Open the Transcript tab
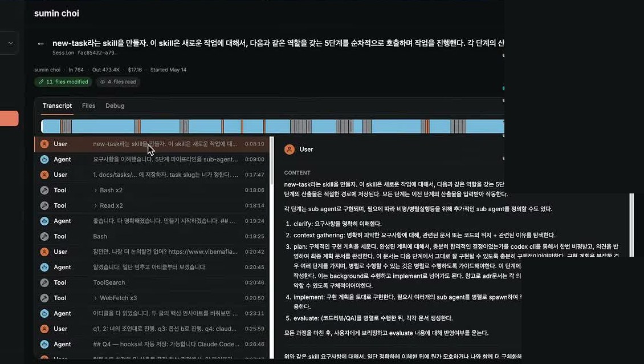The width and height of the screenshot is (644, 364). pos(57,106)
